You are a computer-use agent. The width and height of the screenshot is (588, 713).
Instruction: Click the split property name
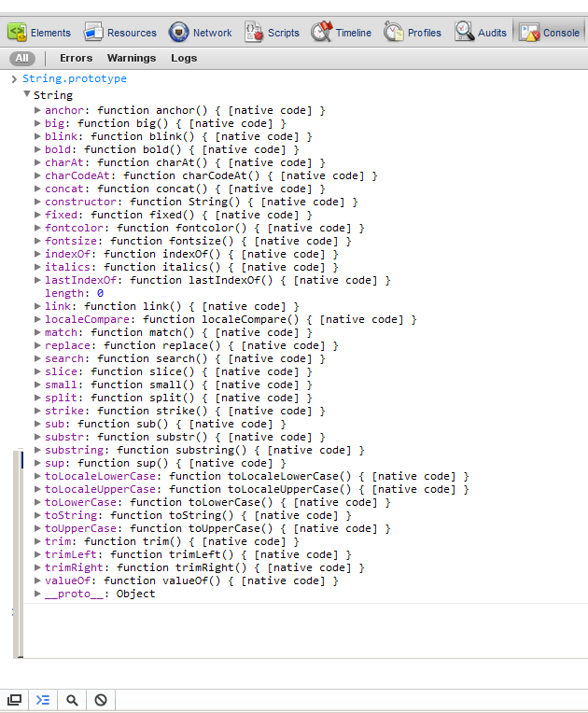click(x=61, y=398)
